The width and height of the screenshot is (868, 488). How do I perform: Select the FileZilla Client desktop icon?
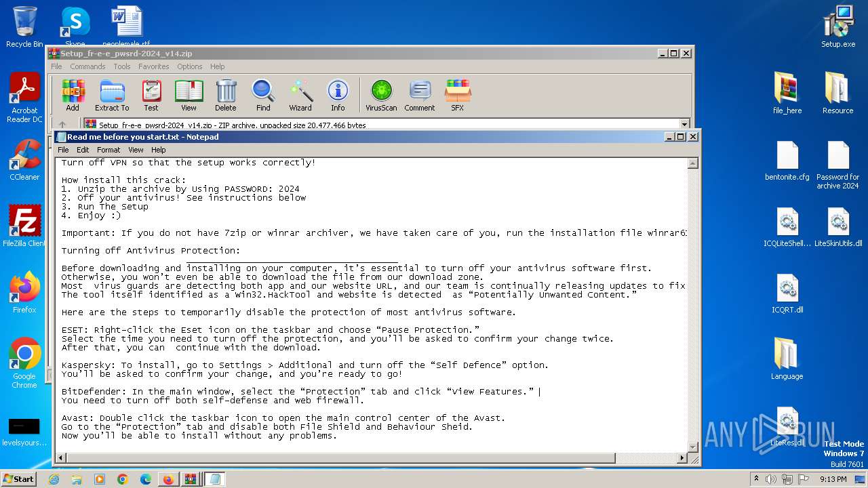pyautogui.click(x=24, y=226)
